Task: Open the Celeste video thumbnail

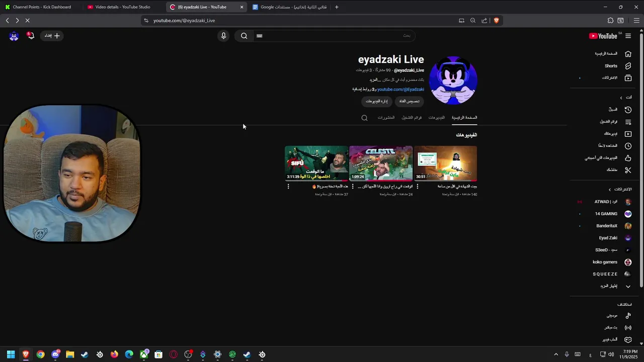Action: pyautogui.click(x=381, y=163)
